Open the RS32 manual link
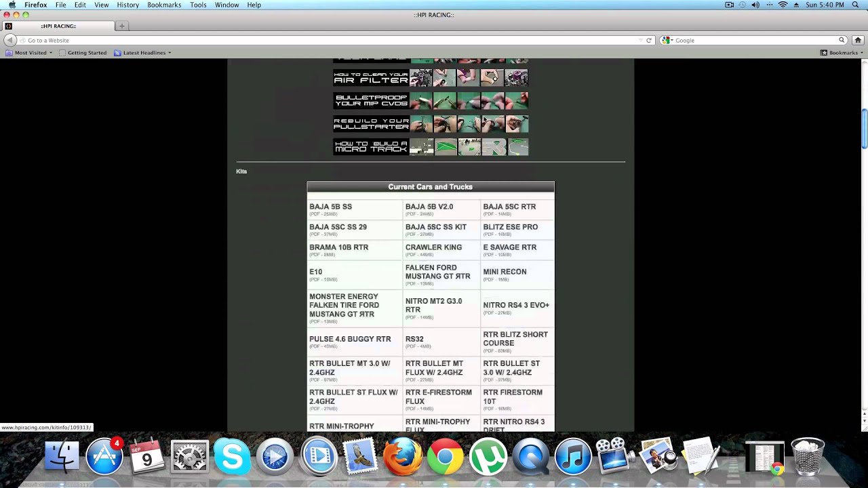 tap(414, 339)
